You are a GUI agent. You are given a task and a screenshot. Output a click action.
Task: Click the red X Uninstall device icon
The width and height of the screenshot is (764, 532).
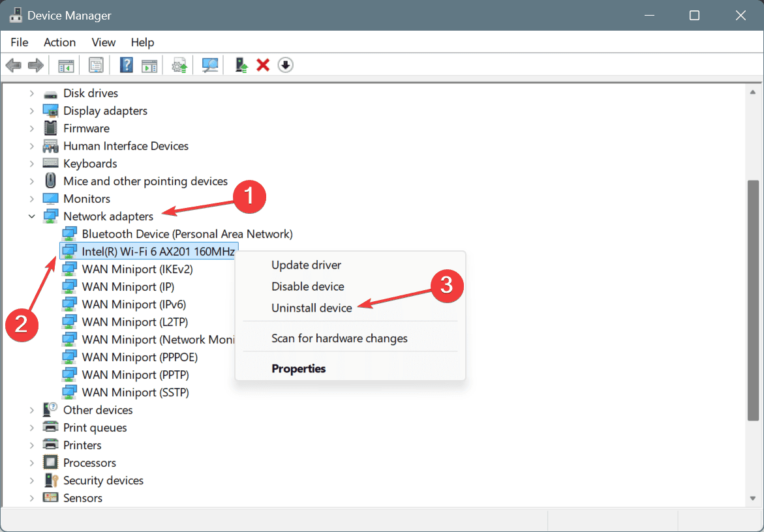pyautogui.click(x=263, y=65)
